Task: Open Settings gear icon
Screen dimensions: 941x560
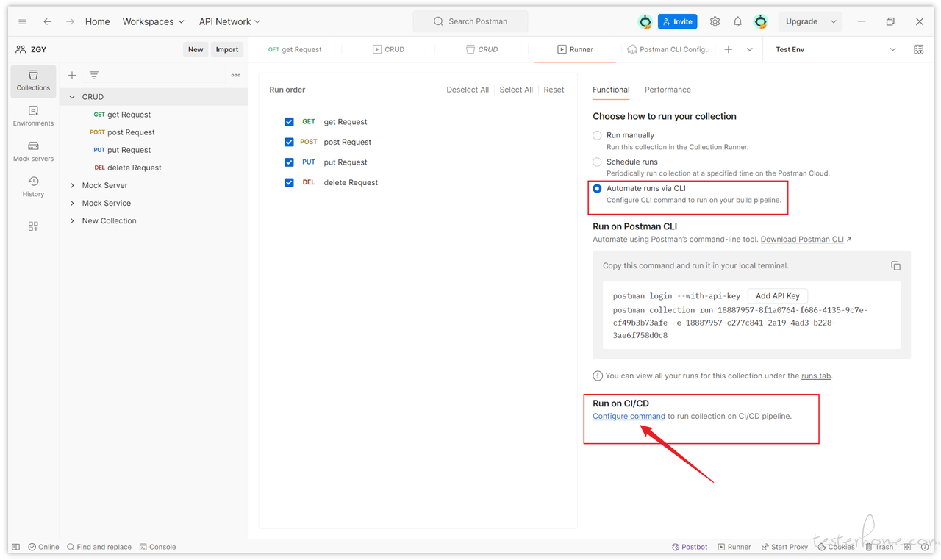Action: 715,22
